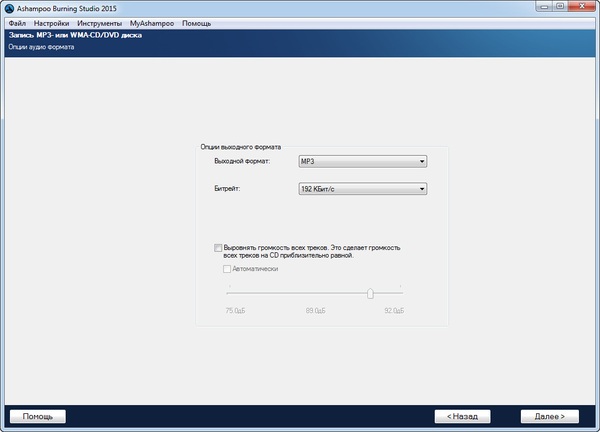Go back with the < Назад button
Screen dimensions: 600x432
[462, 416]
